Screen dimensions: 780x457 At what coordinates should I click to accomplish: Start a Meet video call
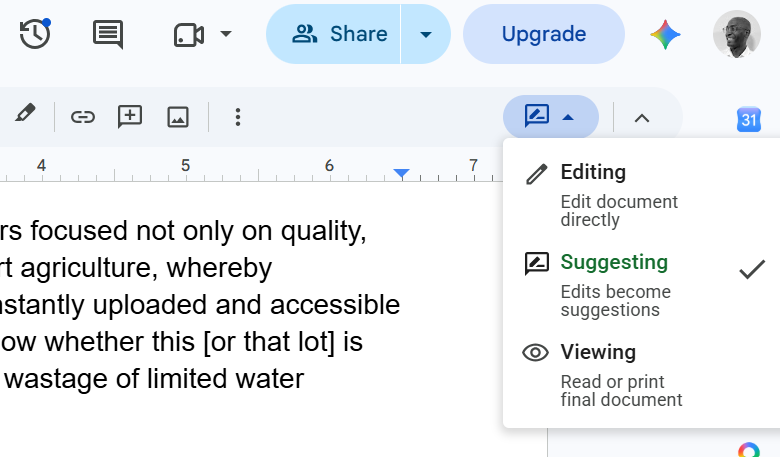[x=189, y=35]
